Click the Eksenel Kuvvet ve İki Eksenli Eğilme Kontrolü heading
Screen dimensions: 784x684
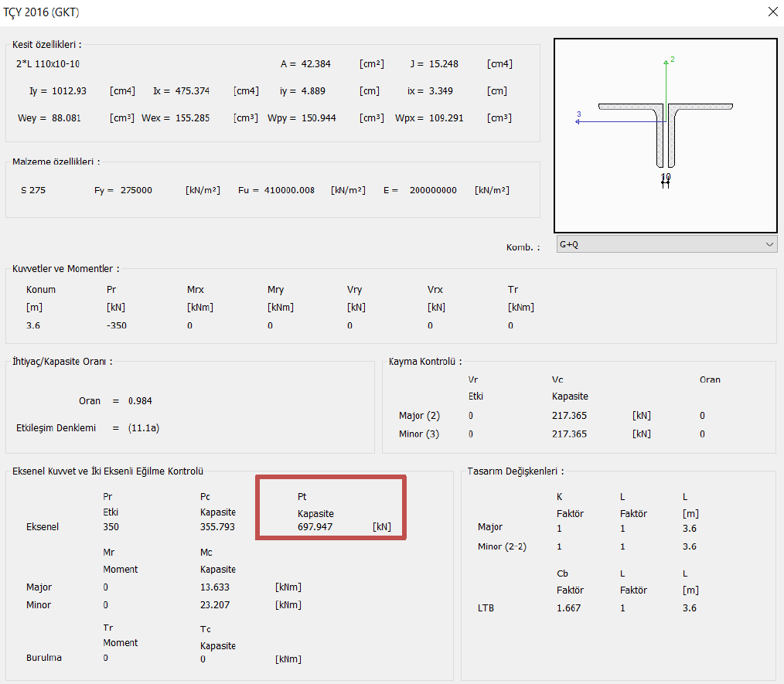click(x=107, y=471)
